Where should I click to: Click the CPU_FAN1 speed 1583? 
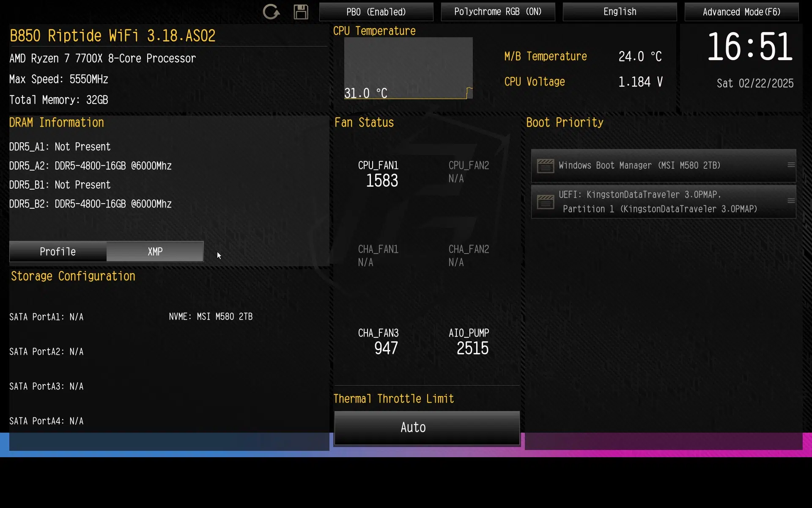(x=382, y=181)
